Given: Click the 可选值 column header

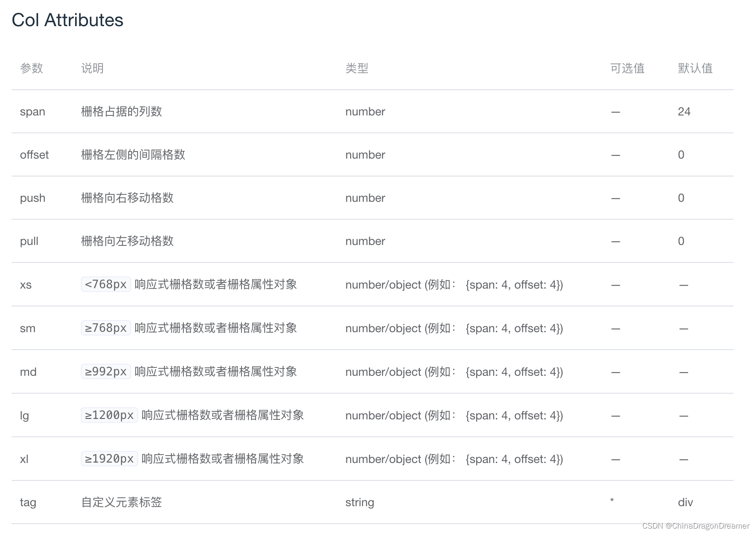Looking at the screenshot, I should (x=627, y=68).
